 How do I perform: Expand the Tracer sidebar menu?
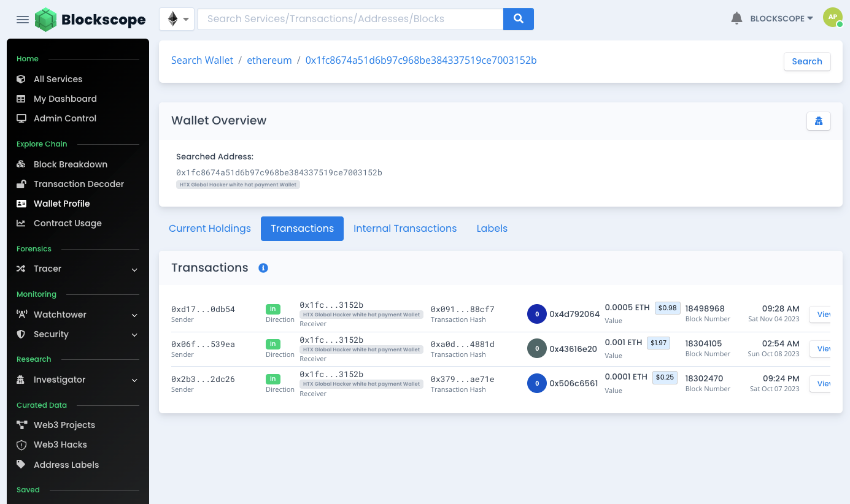click(x=134, y=269)
